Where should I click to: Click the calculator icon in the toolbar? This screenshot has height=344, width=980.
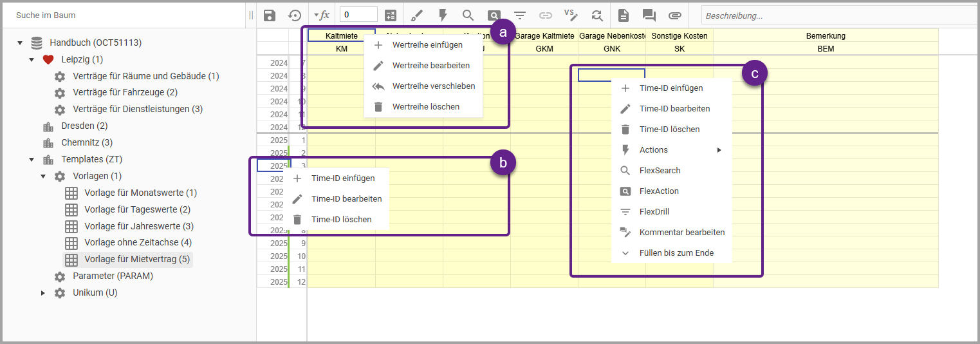pyautogui.click(x=391, y=15)
